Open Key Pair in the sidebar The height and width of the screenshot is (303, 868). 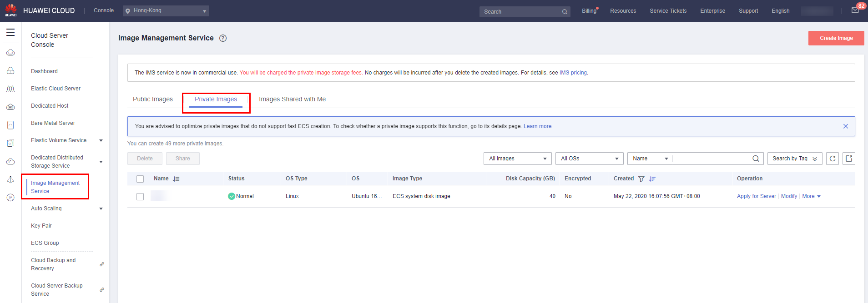41,226
